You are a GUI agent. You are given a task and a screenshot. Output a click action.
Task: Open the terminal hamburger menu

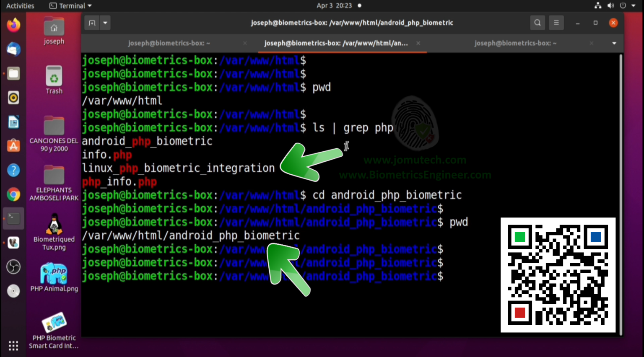point(556,23)
